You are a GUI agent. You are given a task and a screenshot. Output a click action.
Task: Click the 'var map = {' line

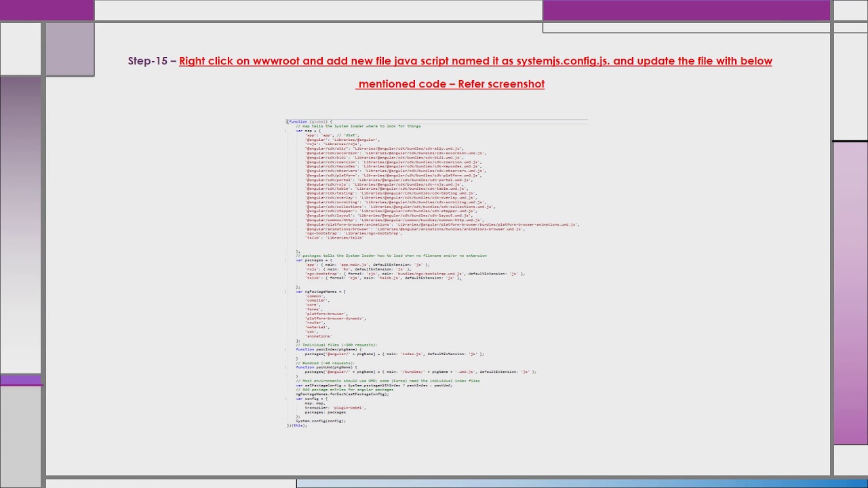tap(309, 131)
